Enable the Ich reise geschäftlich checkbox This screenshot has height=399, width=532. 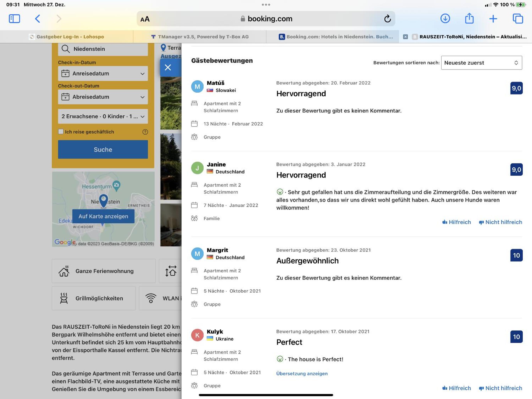pyautogui.click(x=61, y=132)
